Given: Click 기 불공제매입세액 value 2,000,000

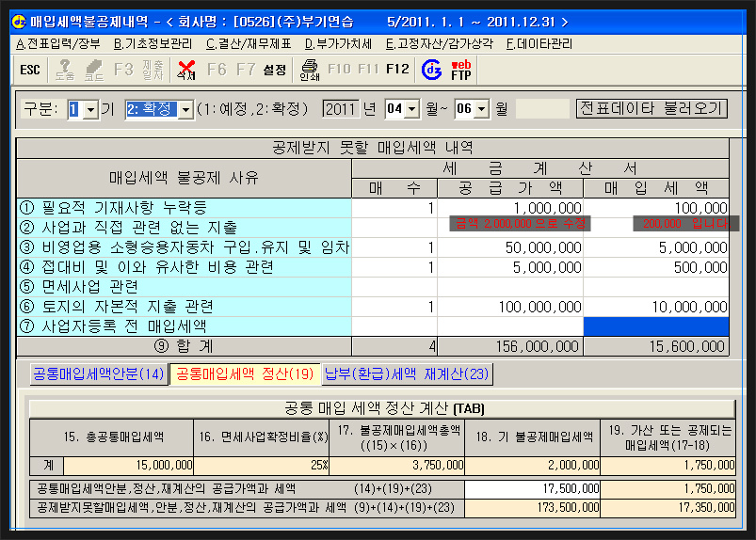Looking at the screenshot, I should click(532, 466).
